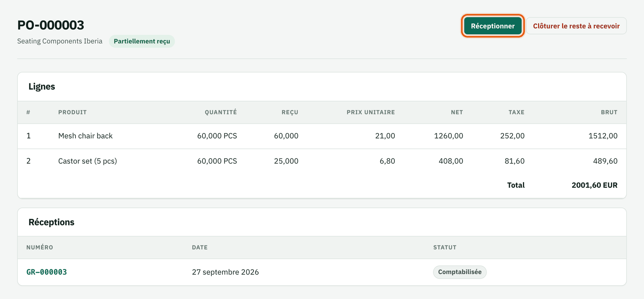The height and width of the screenshot is (299, 644).
Task: Select received quantity 60,000 for Mesh chair back
Action: pos(286,136)
